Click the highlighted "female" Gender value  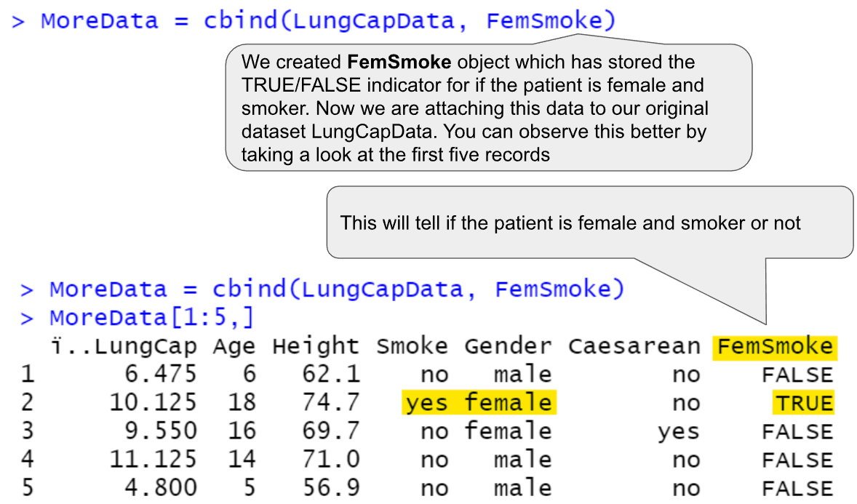coord(509,403)
